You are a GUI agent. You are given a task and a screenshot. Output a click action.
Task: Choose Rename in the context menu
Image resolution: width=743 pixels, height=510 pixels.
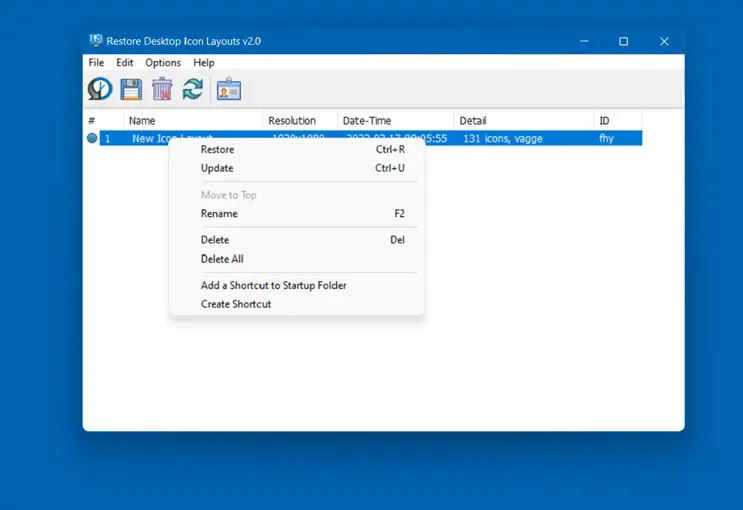click(297, 214)
